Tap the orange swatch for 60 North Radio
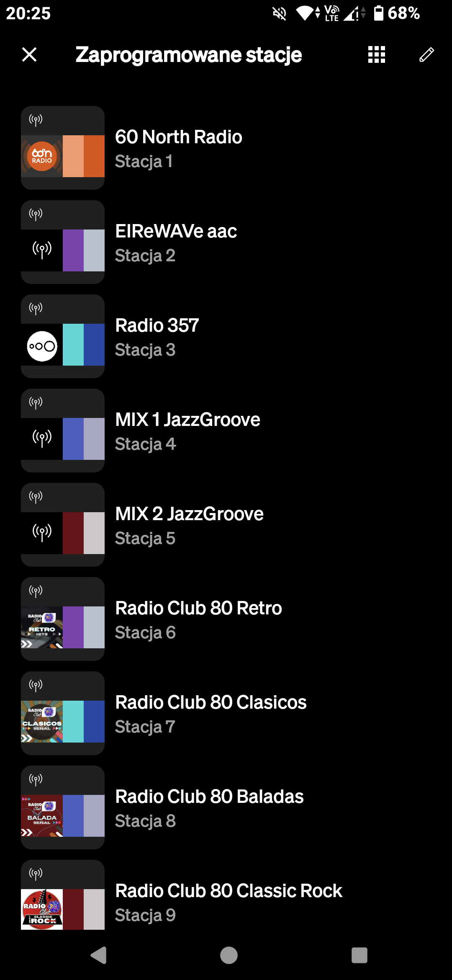Image resolution: width=452 pixels, height=980 pixels. click(94, 156)
